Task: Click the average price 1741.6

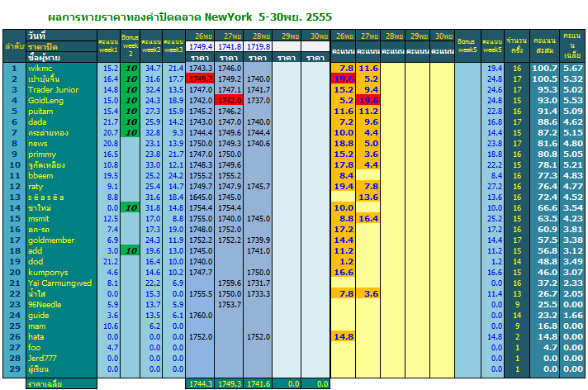Action: [258, 383]
